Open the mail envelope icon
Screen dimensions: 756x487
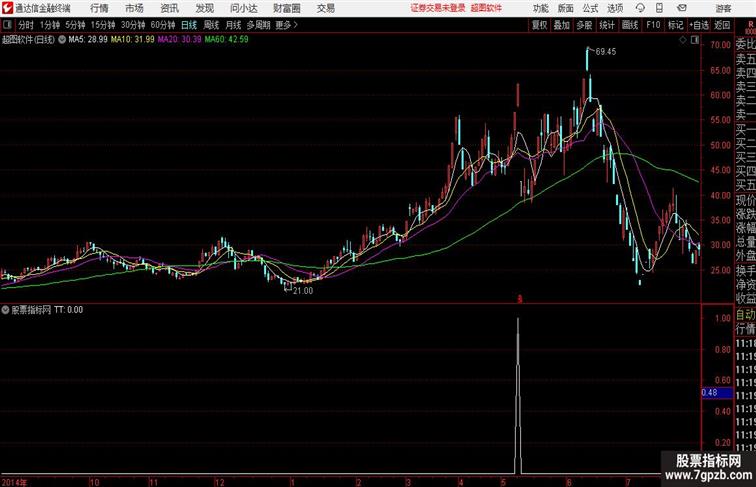pos(682,8)
